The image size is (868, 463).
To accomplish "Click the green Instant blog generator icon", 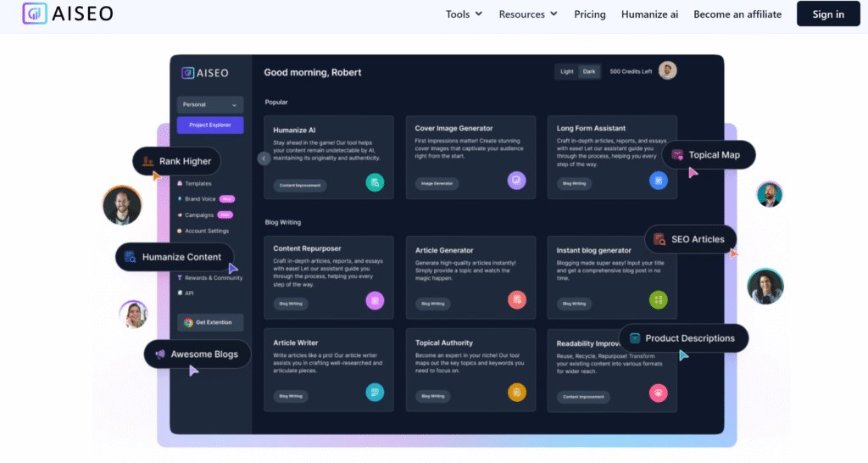I will tap(658, 300).
